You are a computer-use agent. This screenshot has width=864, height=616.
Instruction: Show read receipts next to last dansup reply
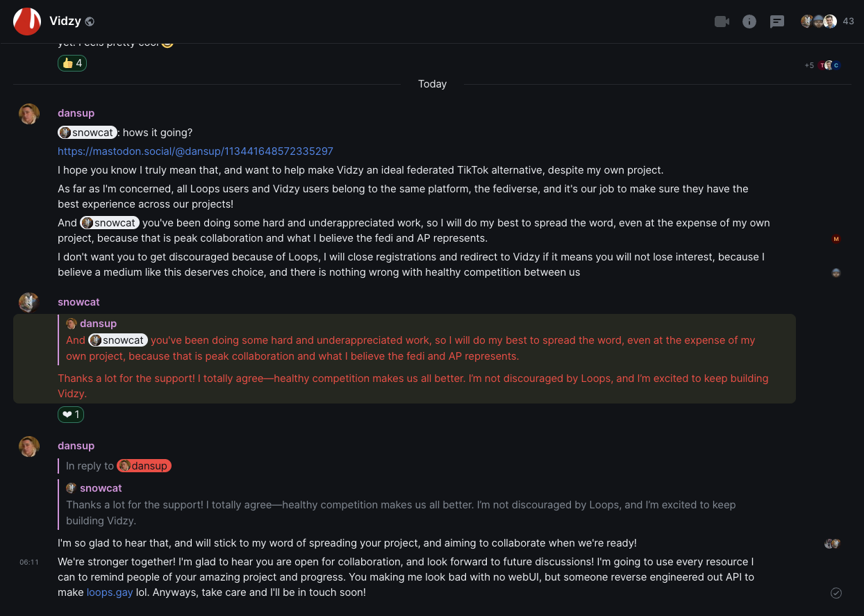click(832, 544)
